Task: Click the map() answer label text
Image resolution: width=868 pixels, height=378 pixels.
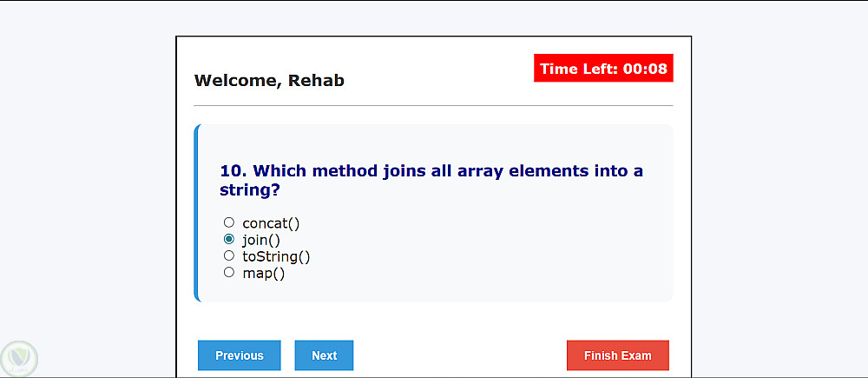Action: (x=264, y=273)
